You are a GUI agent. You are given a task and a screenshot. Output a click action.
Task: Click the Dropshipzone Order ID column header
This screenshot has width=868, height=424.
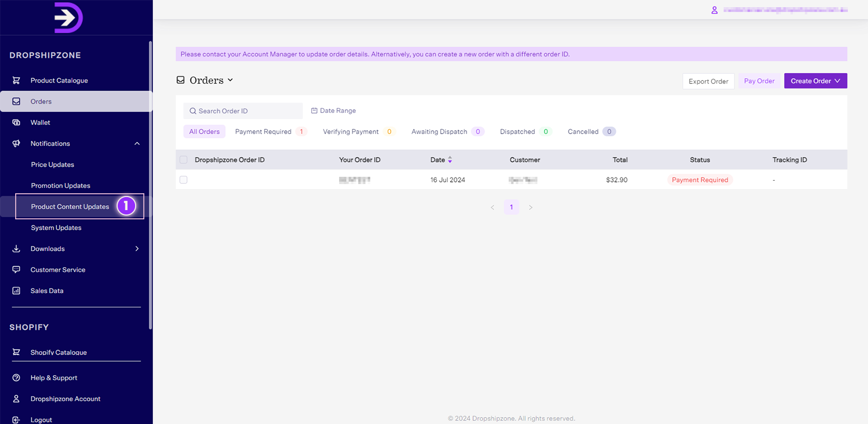click(x=229, y=160)
